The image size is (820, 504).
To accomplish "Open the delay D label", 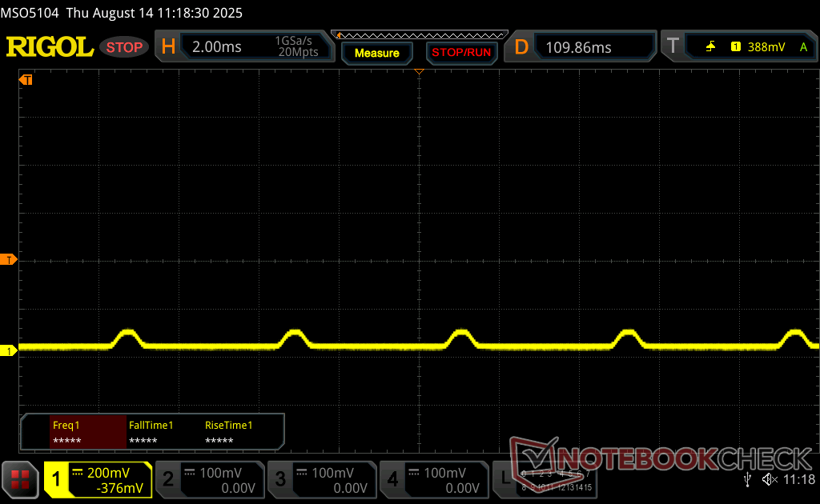I will 521,47.
